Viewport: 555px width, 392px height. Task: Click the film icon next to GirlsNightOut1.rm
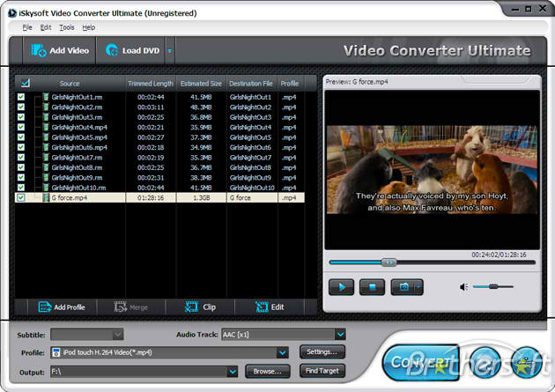tap(46, 97)
